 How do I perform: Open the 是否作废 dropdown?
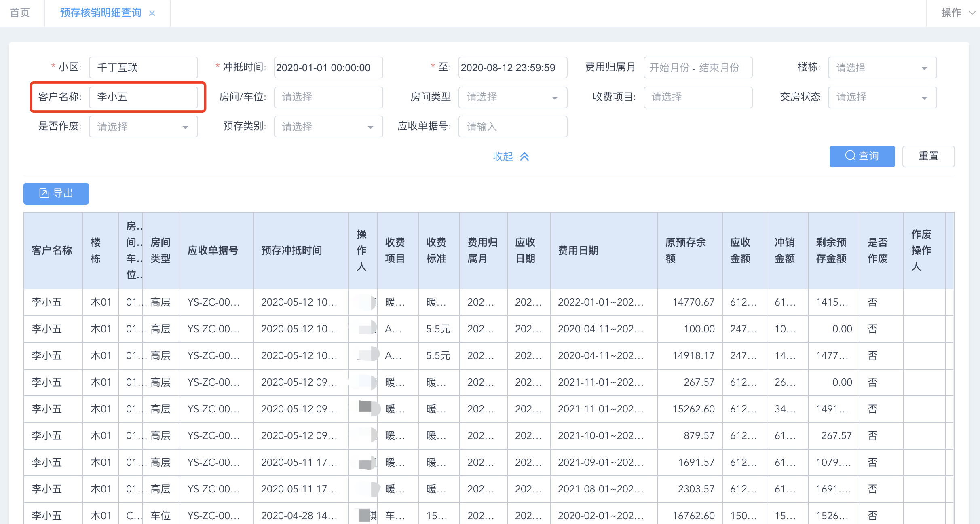coord(144,127)
